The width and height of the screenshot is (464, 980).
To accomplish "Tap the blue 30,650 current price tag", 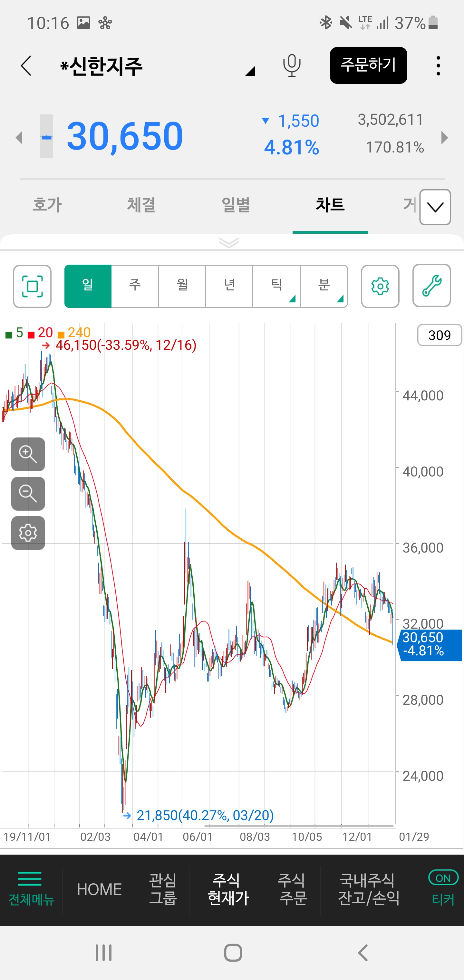I will pos(430,645).
